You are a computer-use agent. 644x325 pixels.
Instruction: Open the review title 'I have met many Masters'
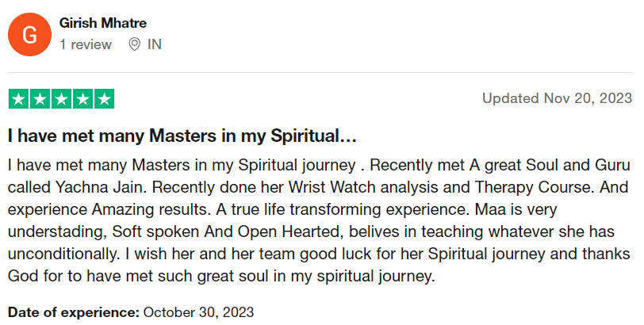point(182,136)
